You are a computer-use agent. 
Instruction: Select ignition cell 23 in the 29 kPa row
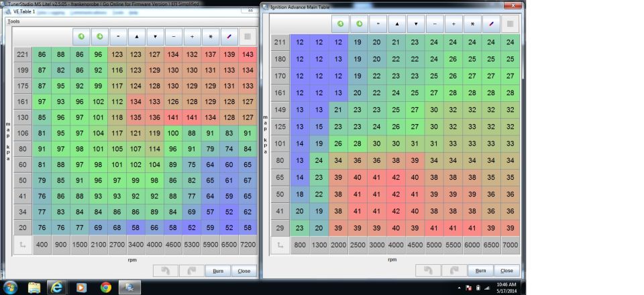(x=300, y=228)
